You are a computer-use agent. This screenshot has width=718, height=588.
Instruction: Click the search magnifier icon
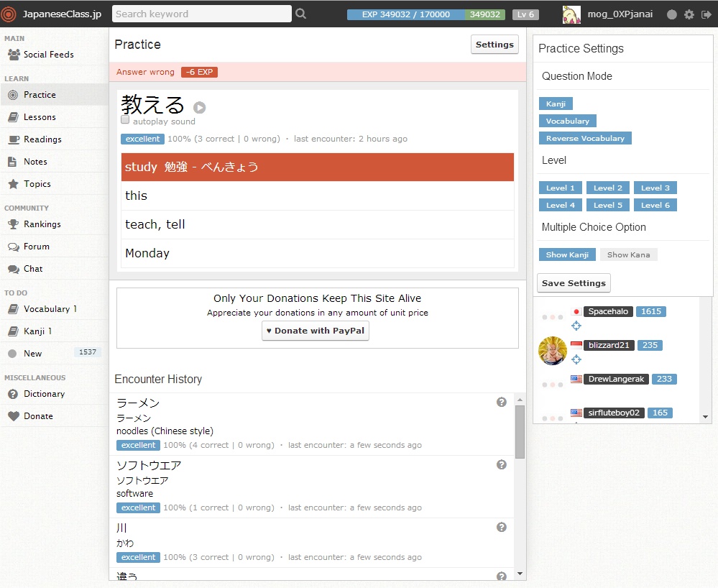click(300, 14)
